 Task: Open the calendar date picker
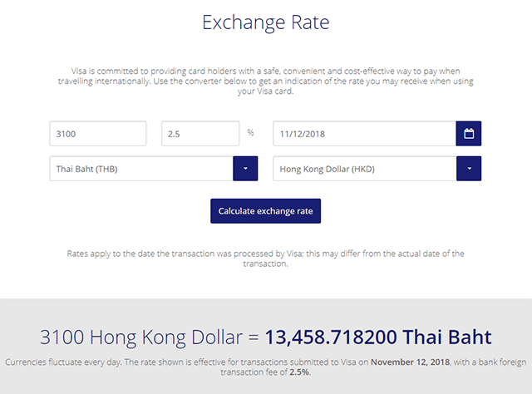[x=469, y=133]
